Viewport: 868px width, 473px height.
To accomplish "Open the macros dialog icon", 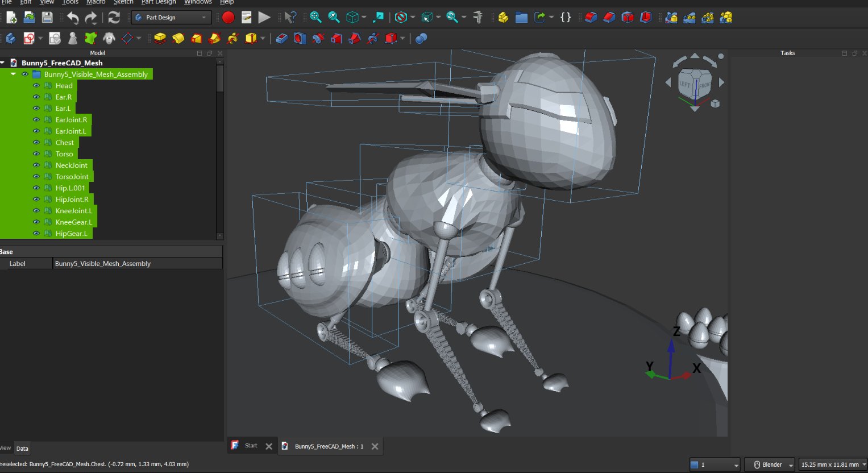I will tap(246, 18).
